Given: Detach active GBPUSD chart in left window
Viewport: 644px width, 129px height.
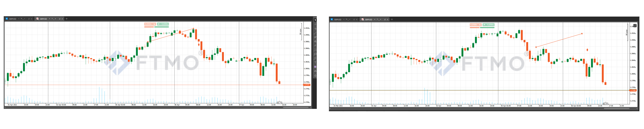Looking at the screenshot, I should tap(60, 19).
